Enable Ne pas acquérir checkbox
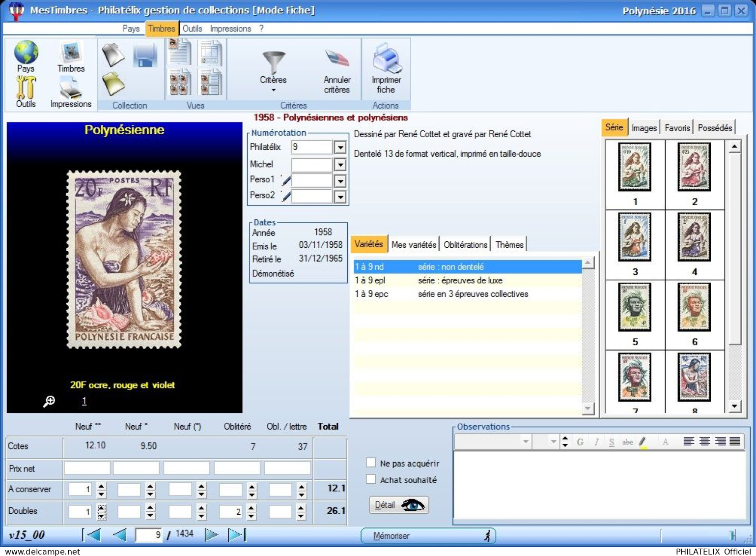This screenshot has width=756, height=556. coord(371,463)
